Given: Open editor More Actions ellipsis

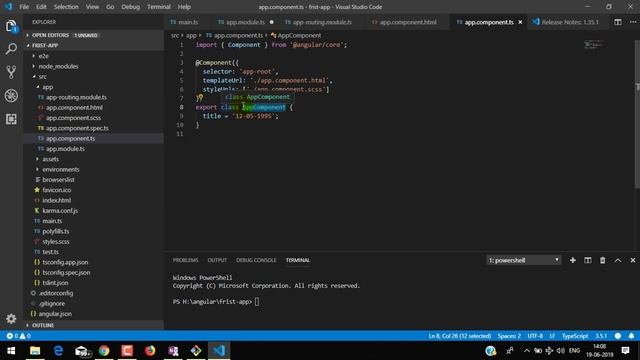Looking at the screenshot, I should [633, 22].
